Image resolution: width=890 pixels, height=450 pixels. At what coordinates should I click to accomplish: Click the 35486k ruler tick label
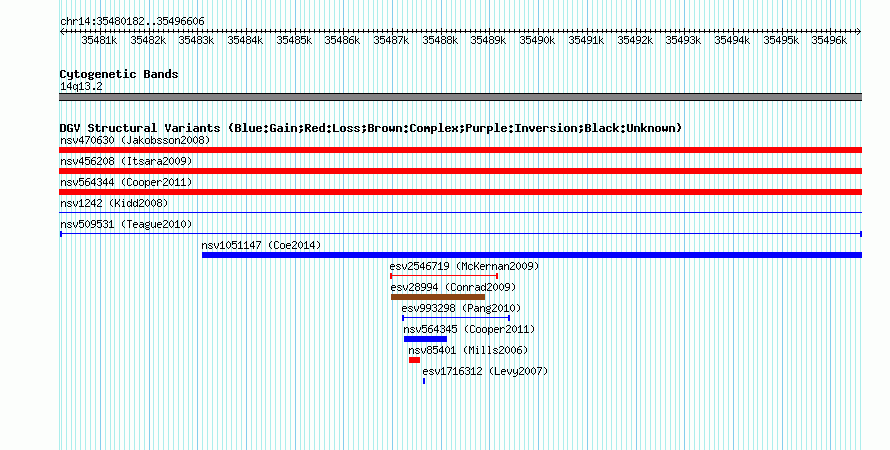pyautogui.click(x=342, y=40)
